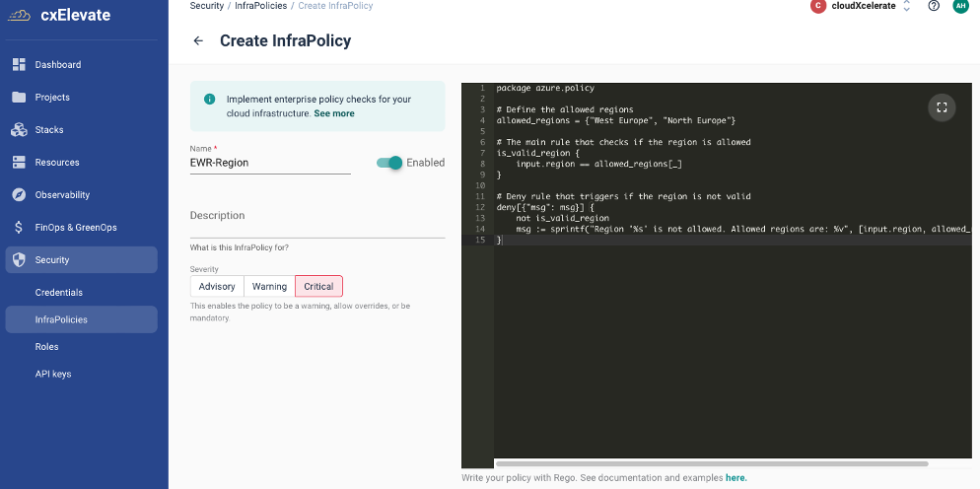Open the help question mark icon
980x489 pixels.
pyautogui.click(x=934, y=6)
